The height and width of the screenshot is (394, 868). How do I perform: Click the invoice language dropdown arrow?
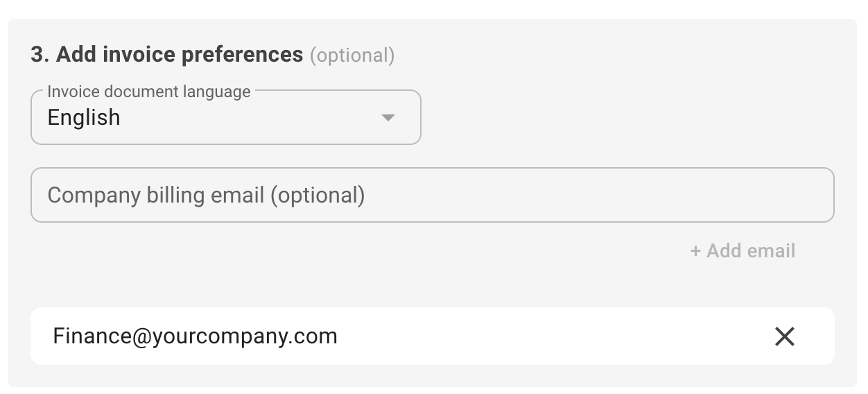(x=388, y=117)
